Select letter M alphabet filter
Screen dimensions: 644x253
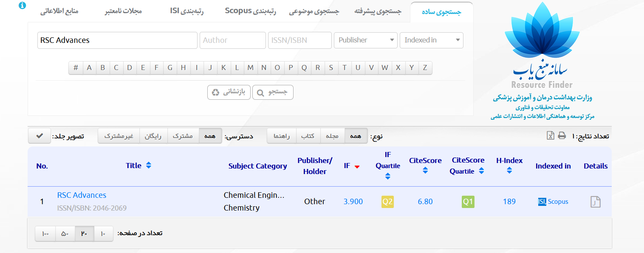coord(251,67)
